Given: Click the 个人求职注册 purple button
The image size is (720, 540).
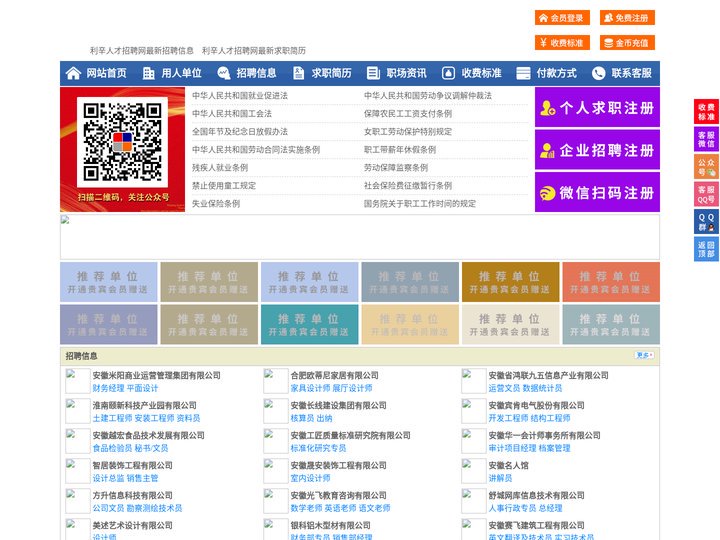Looking at the screenshot, I should (597, 107).
